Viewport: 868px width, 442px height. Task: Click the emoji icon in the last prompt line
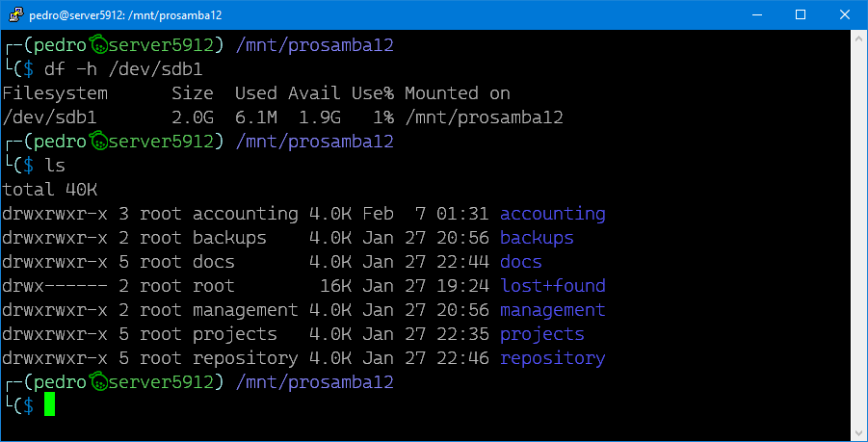point(98,382)
